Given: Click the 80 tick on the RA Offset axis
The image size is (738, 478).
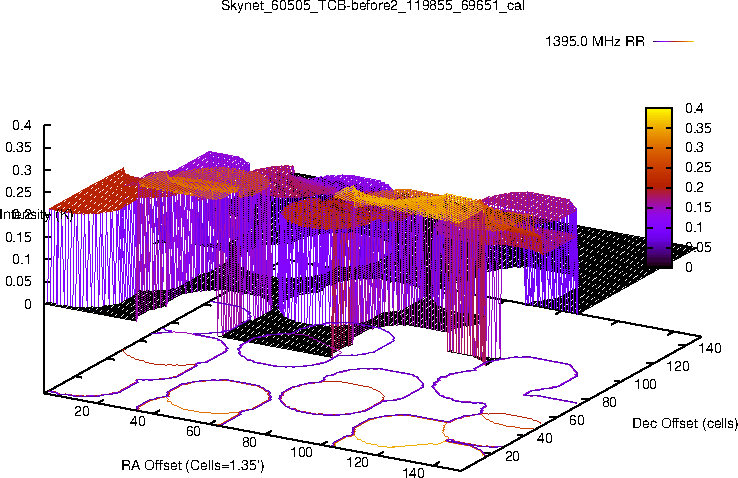Looking at the screenshot, I should (249, 442).
